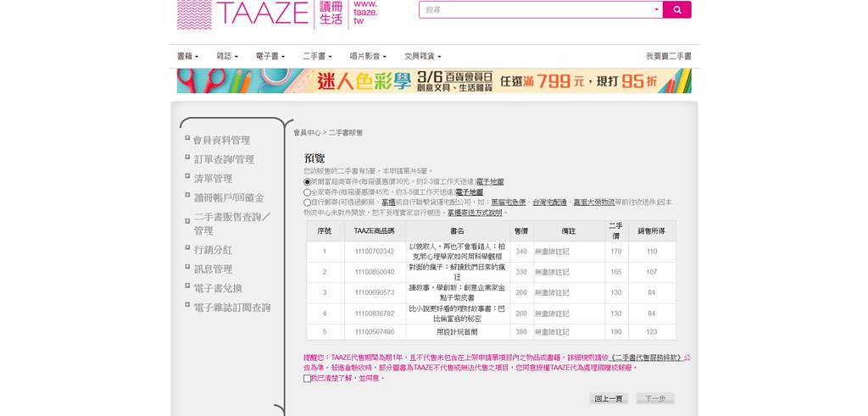
Task: Open 訂單查詢/管理 in the sidebar
Action: (x=224, y=160)
